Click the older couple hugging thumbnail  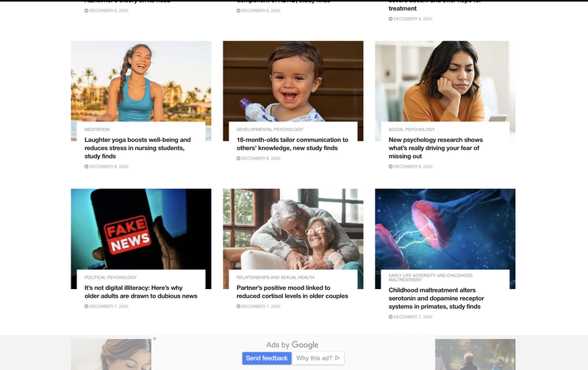click(x=293, y=229)
